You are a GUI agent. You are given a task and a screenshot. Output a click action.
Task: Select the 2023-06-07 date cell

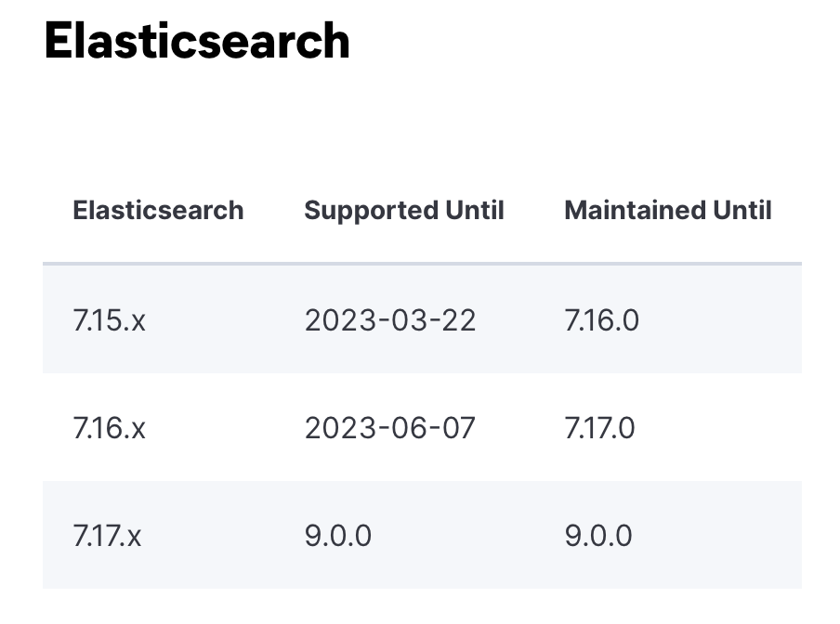390,427
